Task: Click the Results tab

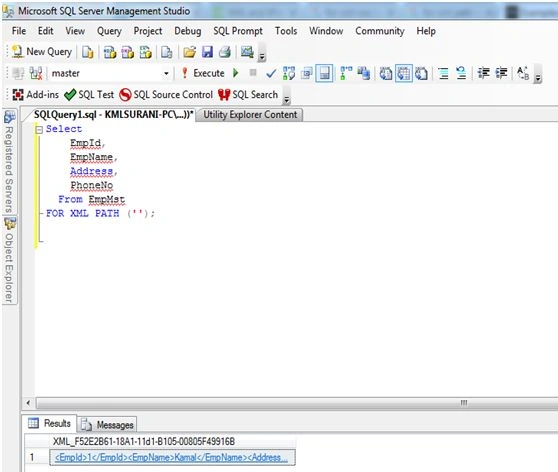Action: (50, 423)
